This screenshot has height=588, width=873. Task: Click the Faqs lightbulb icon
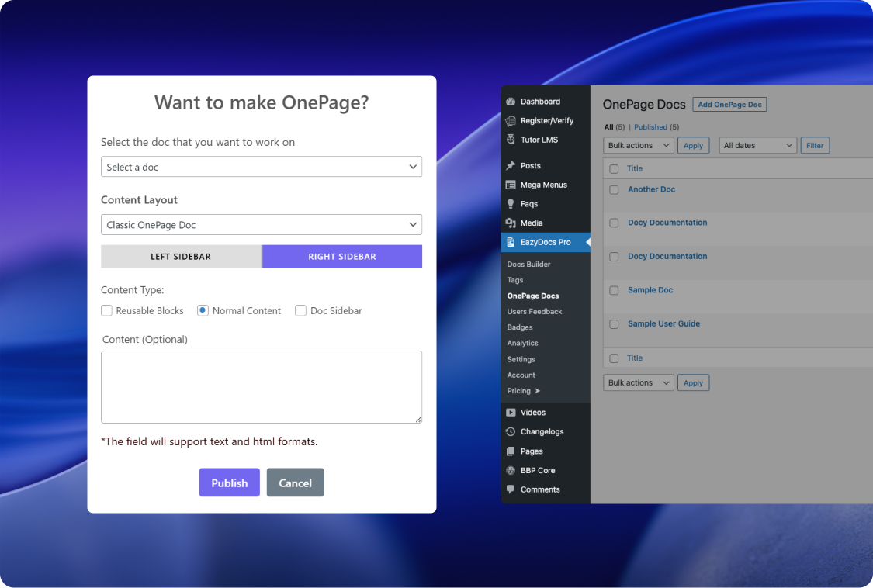(511, 204)
